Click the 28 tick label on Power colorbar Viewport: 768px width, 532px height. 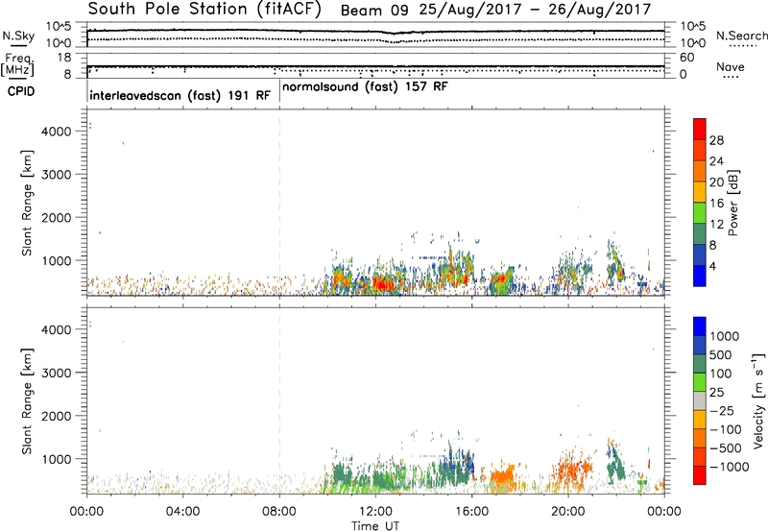(716, 140)
